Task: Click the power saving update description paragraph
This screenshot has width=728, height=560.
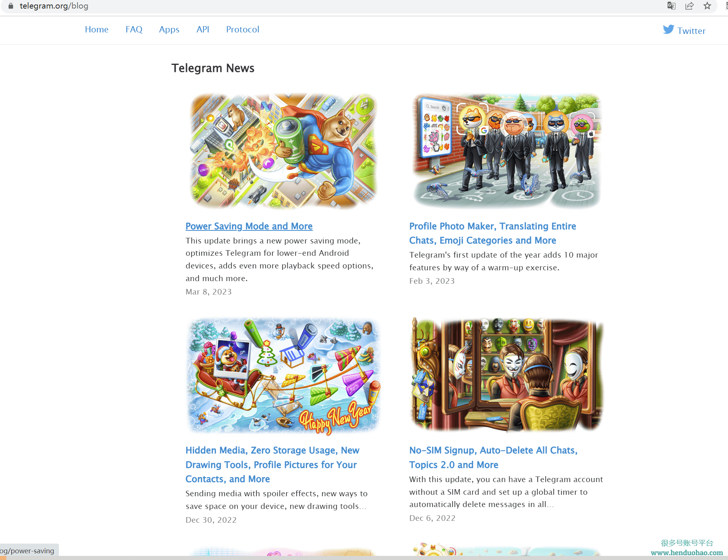Action: [279, 259]
